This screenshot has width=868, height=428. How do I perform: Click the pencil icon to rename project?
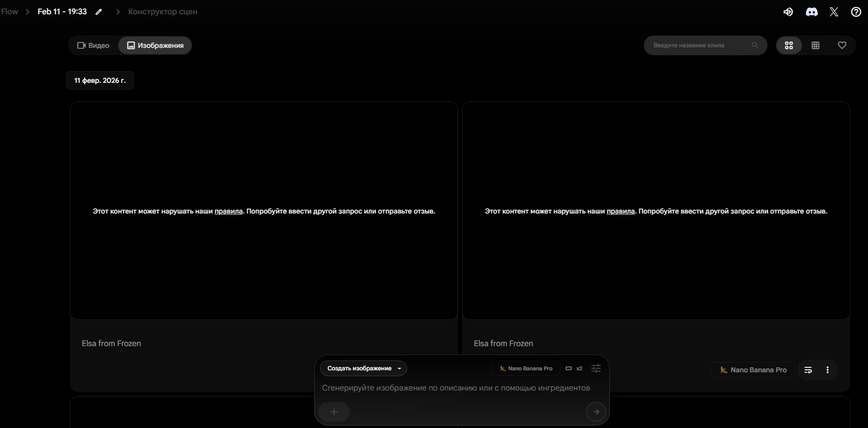pos(99,12)
